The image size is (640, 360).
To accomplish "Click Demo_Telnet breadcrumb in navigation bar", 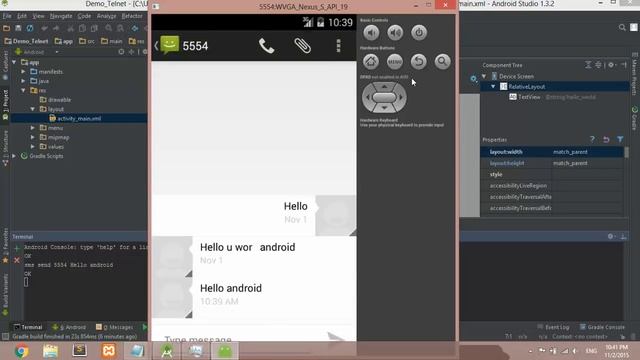I will pyautogui.click(x=27, y=41).
